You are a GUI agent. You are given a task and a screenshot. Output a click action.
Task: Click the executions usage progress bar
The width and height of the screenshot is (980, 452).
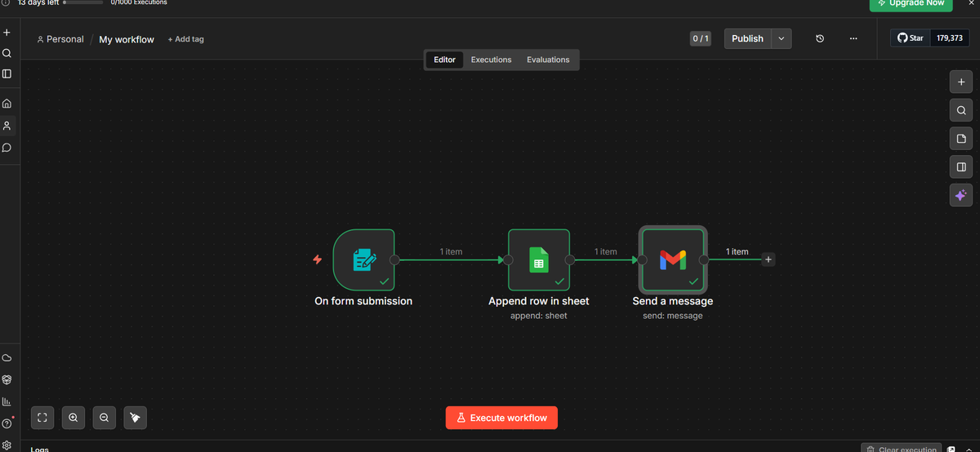click(83, 2)
